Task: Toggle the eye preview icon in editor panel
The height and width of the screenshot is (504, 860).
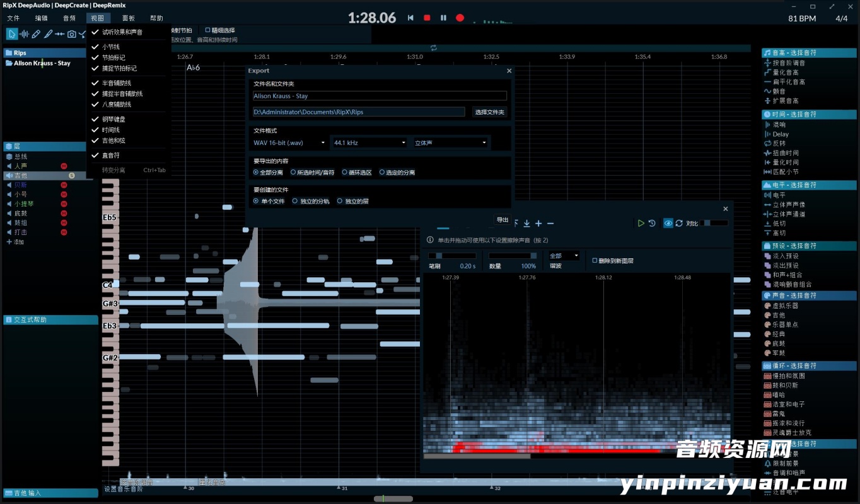Action: point(668,223)
